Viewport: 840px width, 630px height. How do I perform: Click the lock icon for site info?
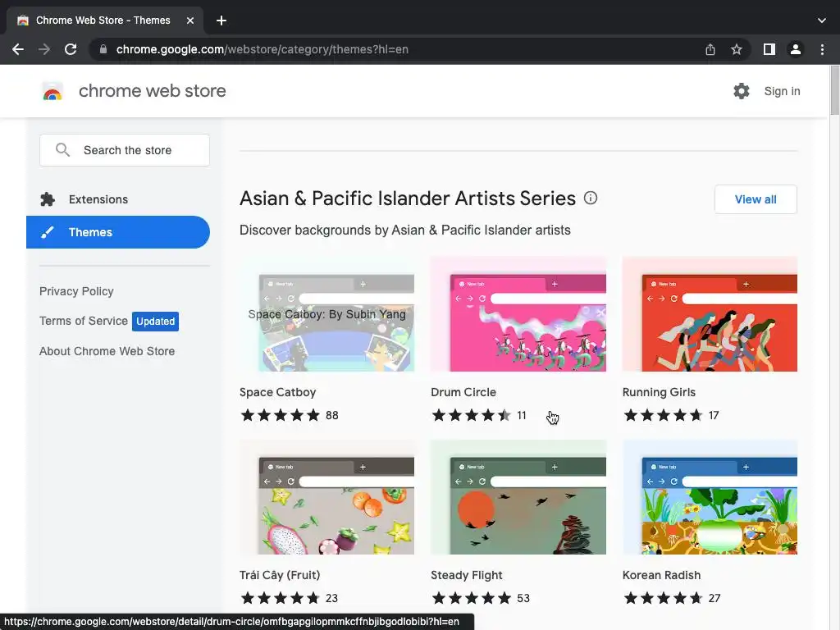coord(103,49)
